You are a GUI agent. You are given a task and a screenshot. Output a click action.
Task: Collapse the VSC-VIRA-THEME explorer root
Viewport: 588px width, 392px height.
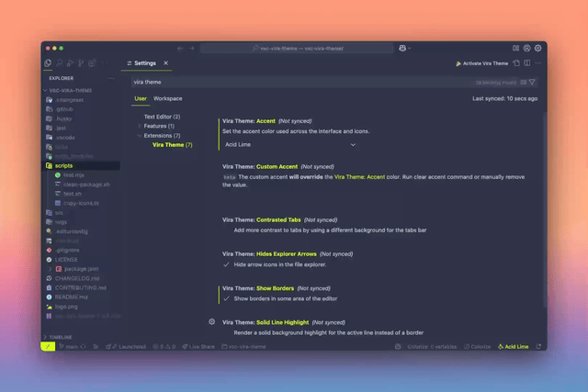point(45,90)
